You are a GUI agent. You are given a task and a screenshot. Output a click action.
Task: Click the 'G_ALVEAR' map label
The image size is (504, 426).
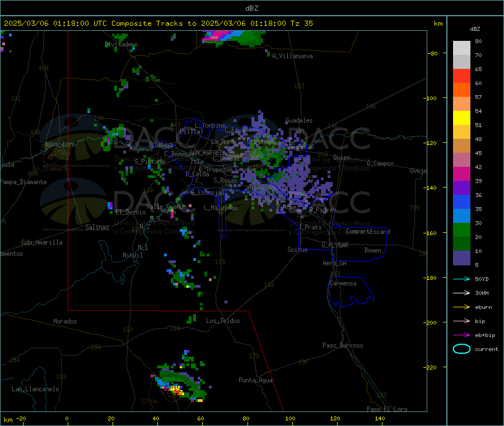tap(335, 245)
